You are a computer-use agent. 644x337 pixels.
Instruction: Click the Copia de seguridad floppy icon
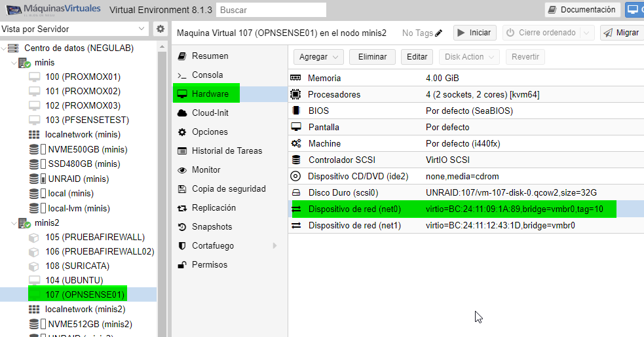point(182,188)
